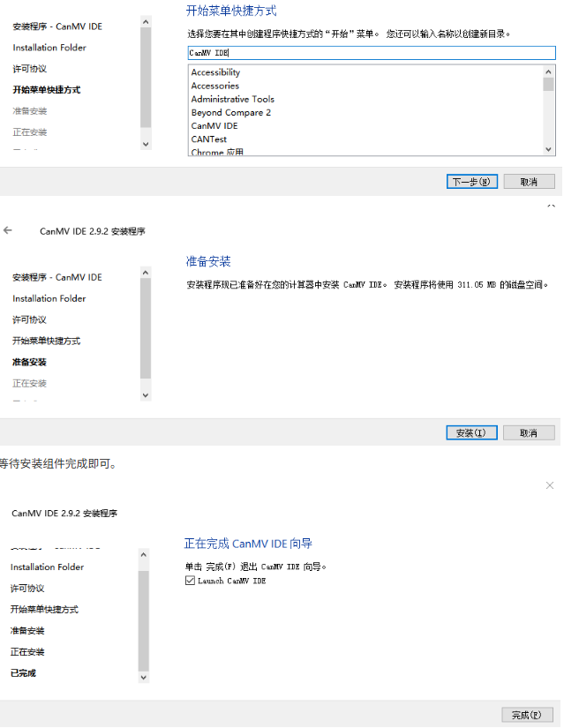Click the 安装(I) button
Screen dimensions: 564x728
tap(471, 432)
